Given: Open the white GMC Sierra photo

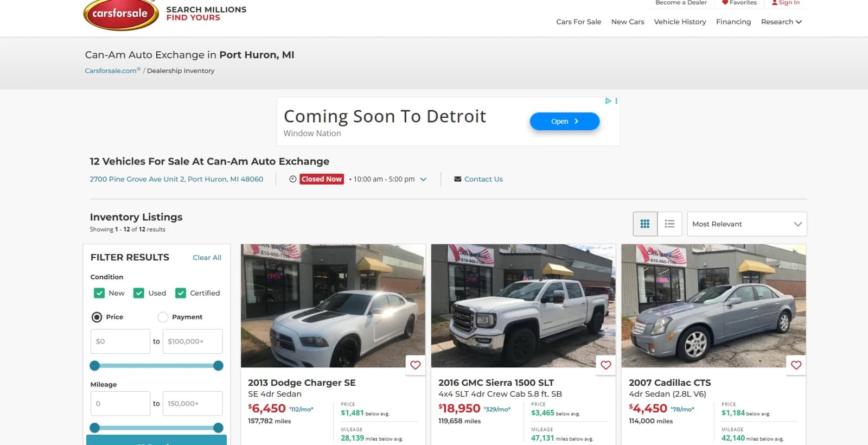Looking at the screenshot, I should tap(524, 306).
